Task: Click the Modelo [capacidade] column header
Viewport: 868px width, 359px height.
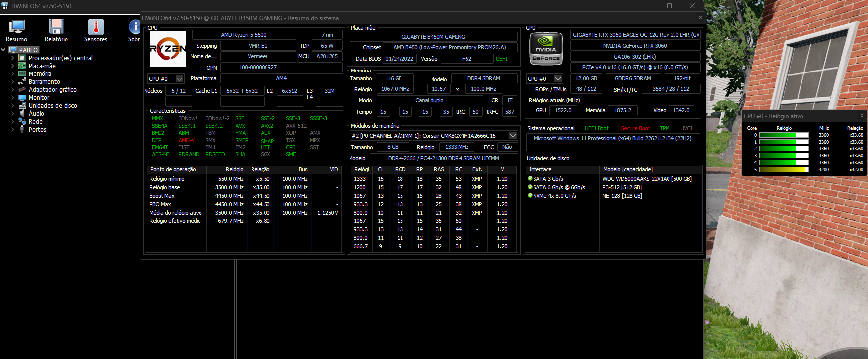Action: [650, 169]
